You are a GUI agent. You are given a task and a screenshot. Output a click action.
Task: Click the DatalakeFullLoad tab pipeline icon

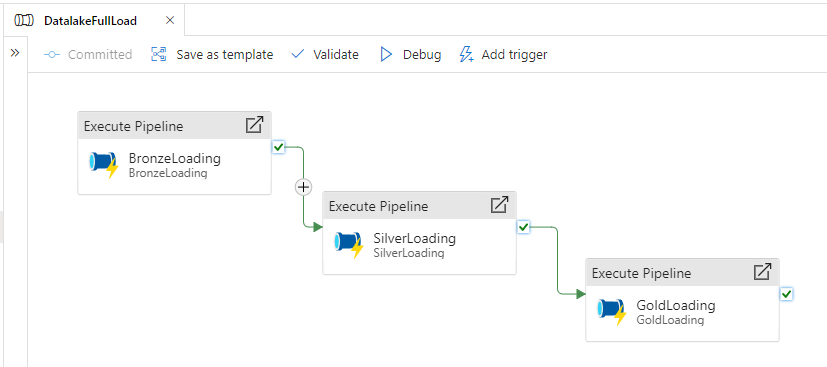coord(24,21)
